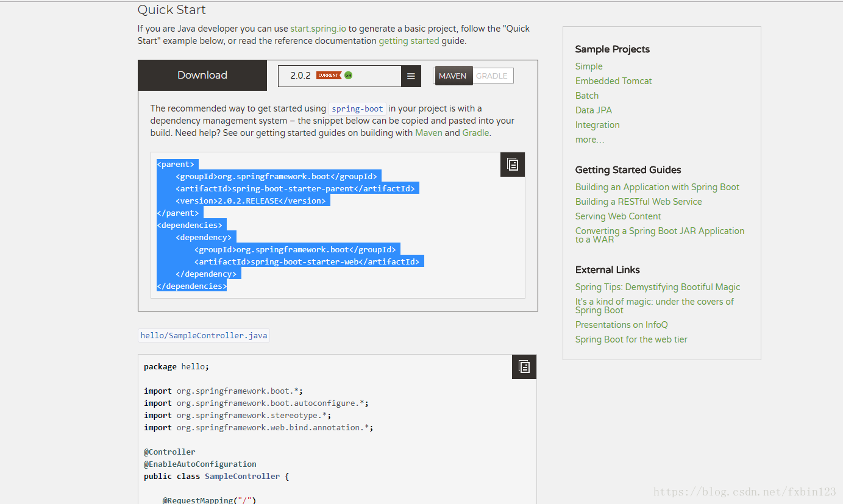Open the Integration sample project
This screenshot has height=504, width=843.
click(x=597, y=125)
